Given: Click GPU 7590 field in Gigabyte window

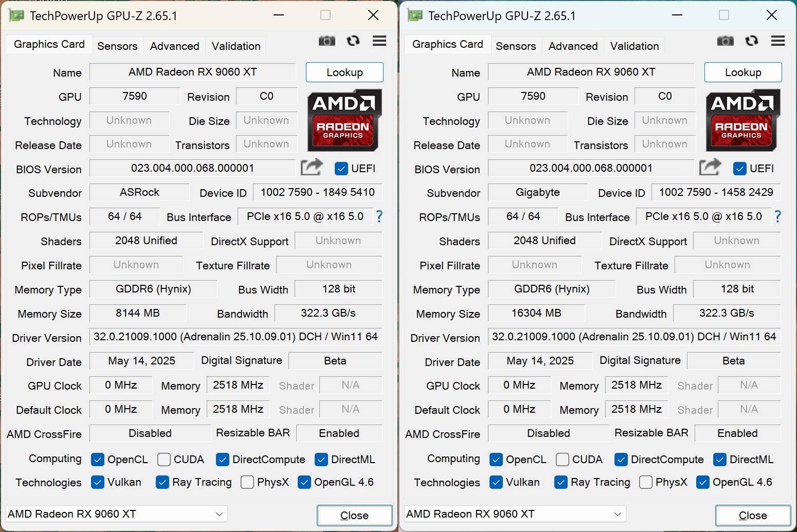Looking at the screenshot, I should pos(533,96).
